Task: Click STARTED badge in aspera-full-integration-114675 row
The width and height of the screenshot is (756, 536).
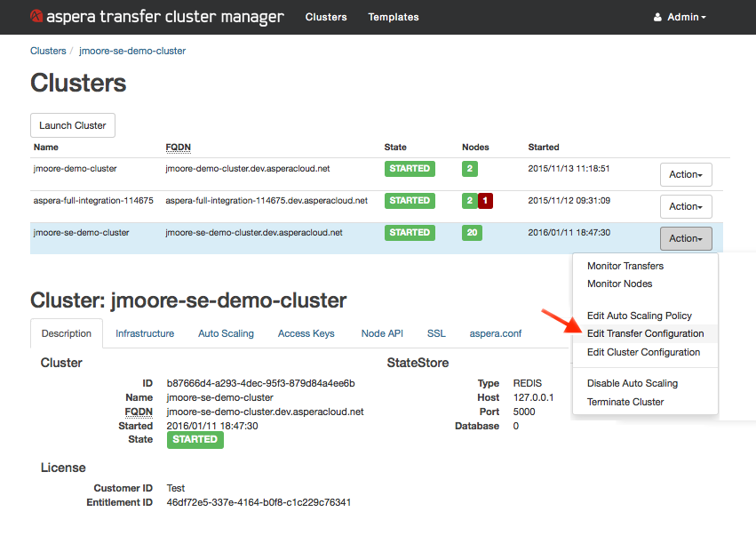Action: pyautogui.click(x=410, y=201)
